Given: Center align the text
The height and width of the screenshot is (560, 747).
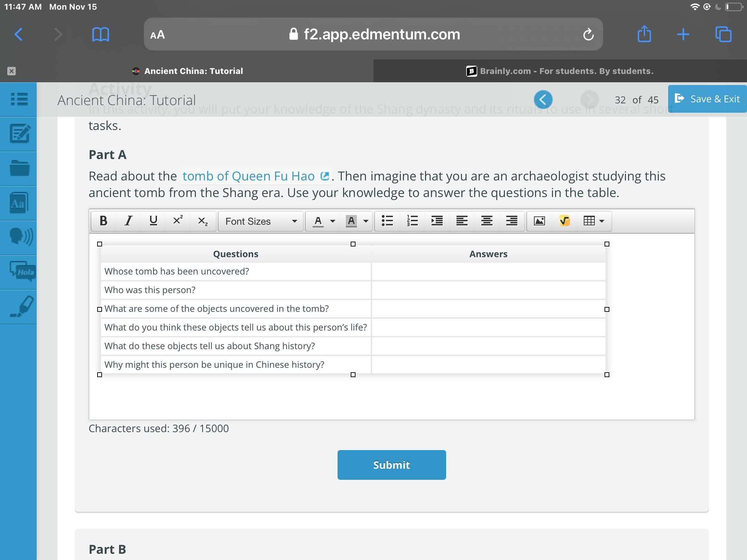Looking at the screenshot, I should (487, 221).
